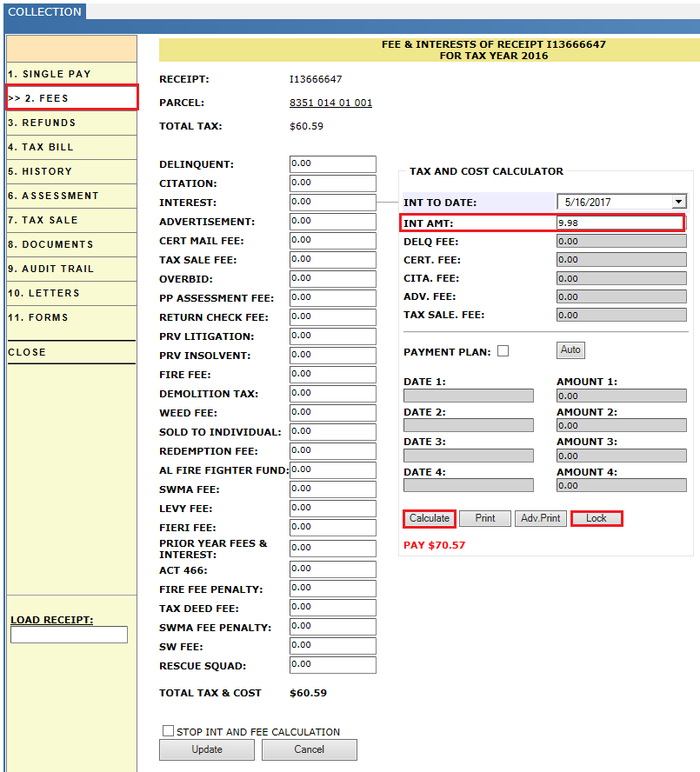The image size is (700, 772).
Task: Click the Redemption Fee field
Action: pos(332,451)
